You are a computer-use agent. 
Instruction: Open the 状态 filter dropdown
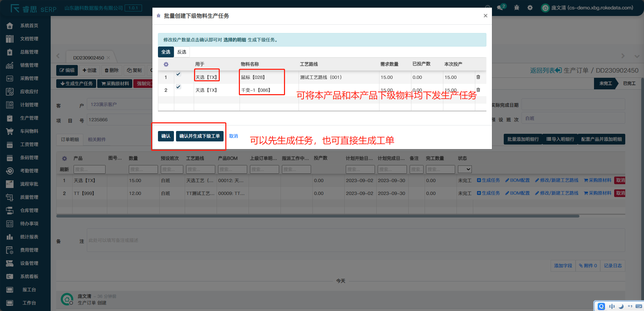(465, 169)
